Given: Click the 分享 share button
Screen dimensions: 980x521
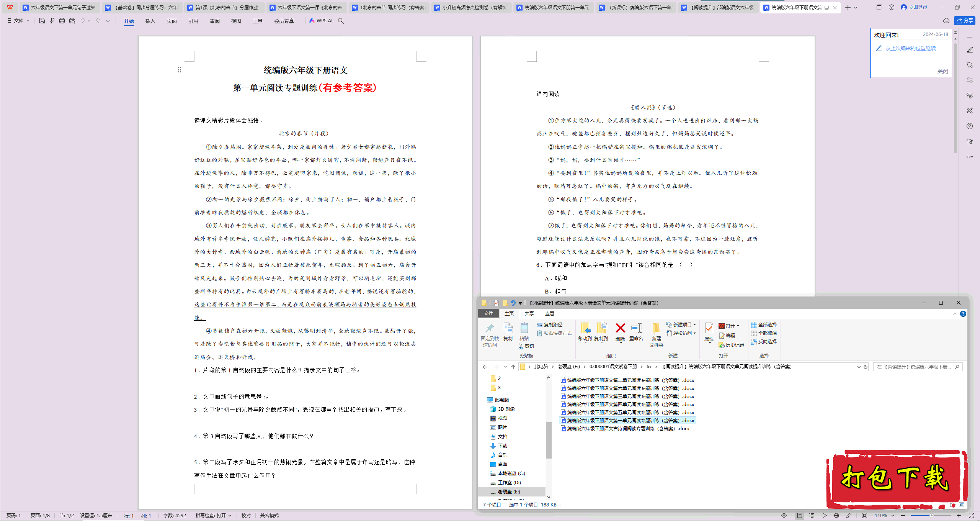Looking at the screenshot, I should tap(965, 21).
